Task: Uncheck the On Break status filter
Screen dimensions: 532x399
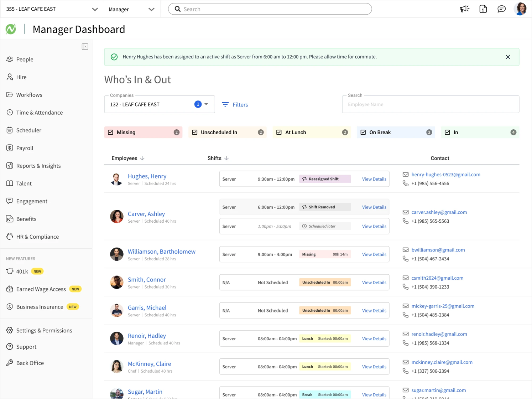Action: (363, 132)
